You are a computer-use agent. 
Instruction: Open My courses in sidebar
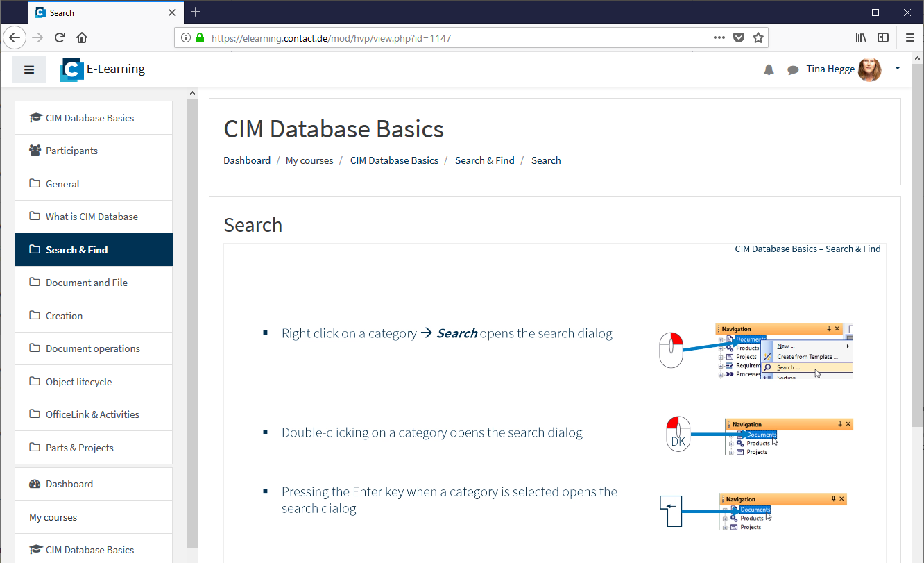pyautogui.click(x=94, y=517)
